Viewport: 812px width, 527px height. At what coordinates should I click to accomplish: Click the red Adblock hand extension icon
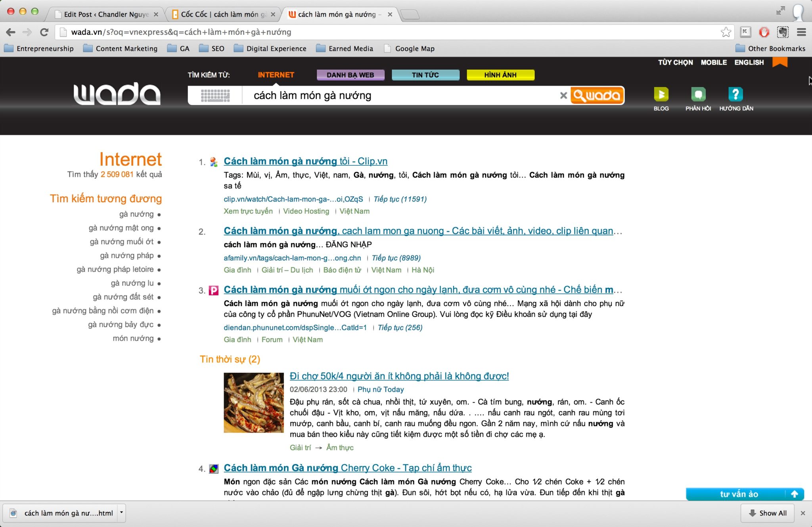[764, 32]
